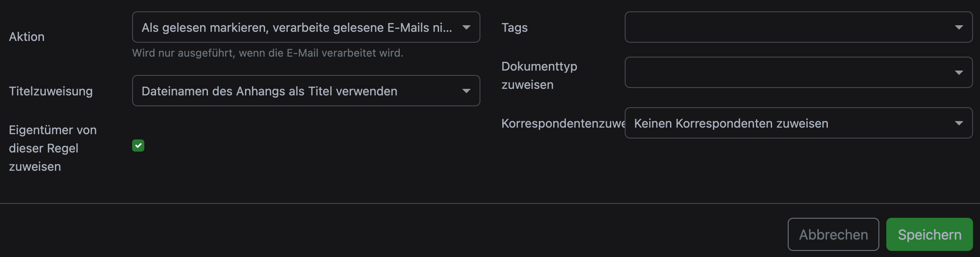Click the 'Tags' field label
Screen dimensions: 980x257
tap(514, 27)
